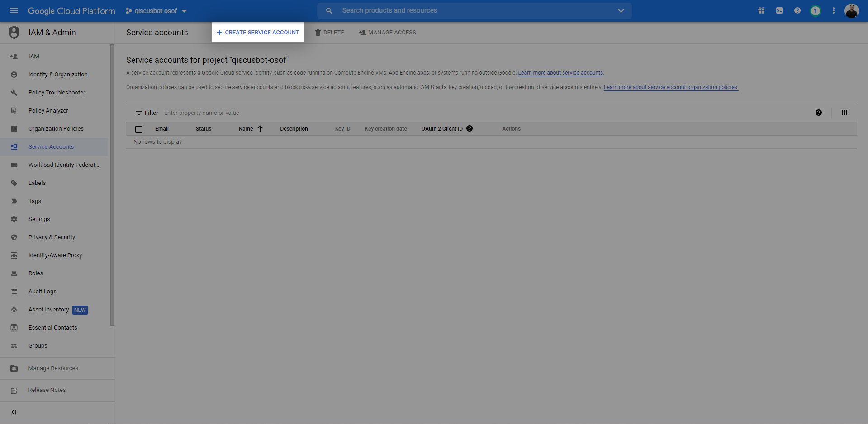The width and height of the screenshot is (868, 424).
Task: Open the notifications badge showing 1
Action: (815, 10)
